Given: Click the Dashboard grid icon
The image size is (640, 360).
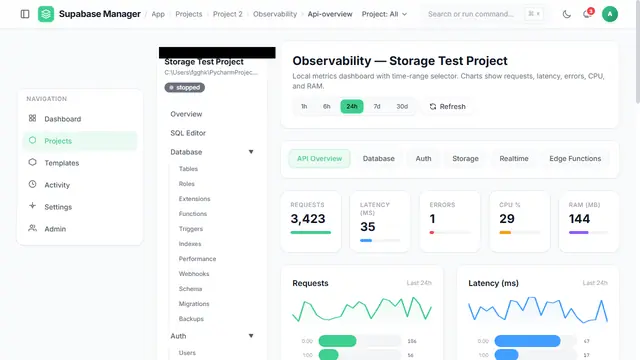Looking at the screenshot, I should 33,118.
